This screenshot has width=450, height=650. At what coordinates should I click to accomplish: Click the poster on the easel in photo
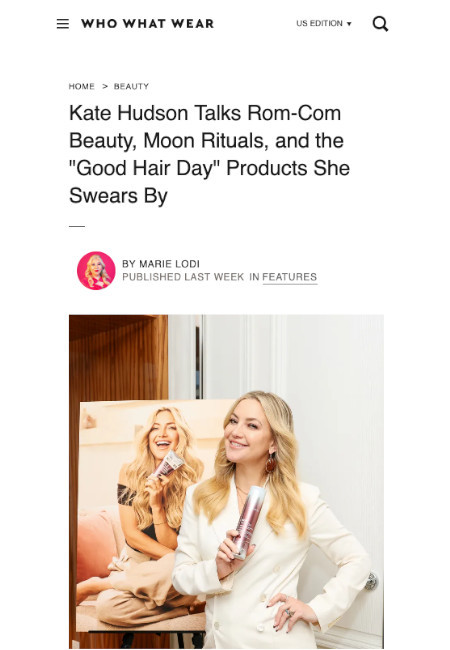(x=141, y=514)
